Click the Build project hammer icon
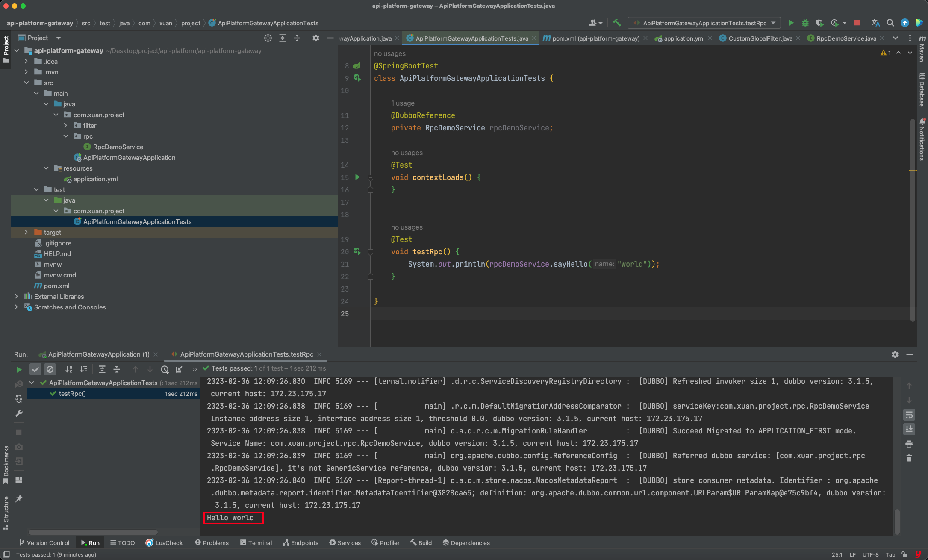The height and width of the screenshot is (560, 928). (617, 23)
